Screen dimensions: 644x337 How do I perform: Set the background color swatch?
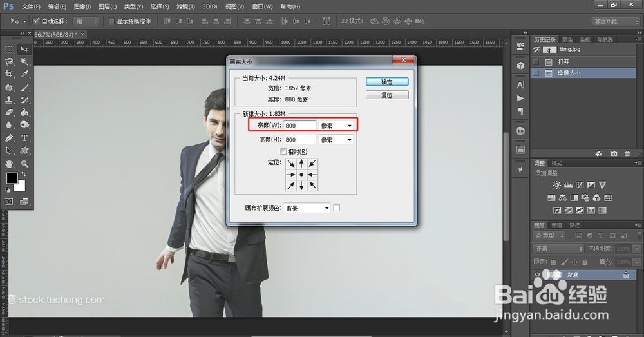pyautogui.click(x=20, y=187)
